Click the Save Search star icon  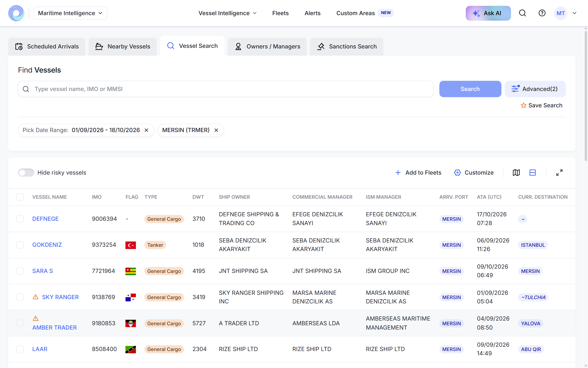523,105
